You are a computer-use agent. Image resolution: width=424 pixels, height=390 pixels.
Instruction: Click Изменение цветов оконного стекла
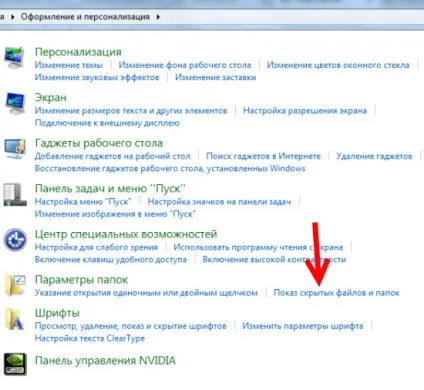(x=338, y=65)
